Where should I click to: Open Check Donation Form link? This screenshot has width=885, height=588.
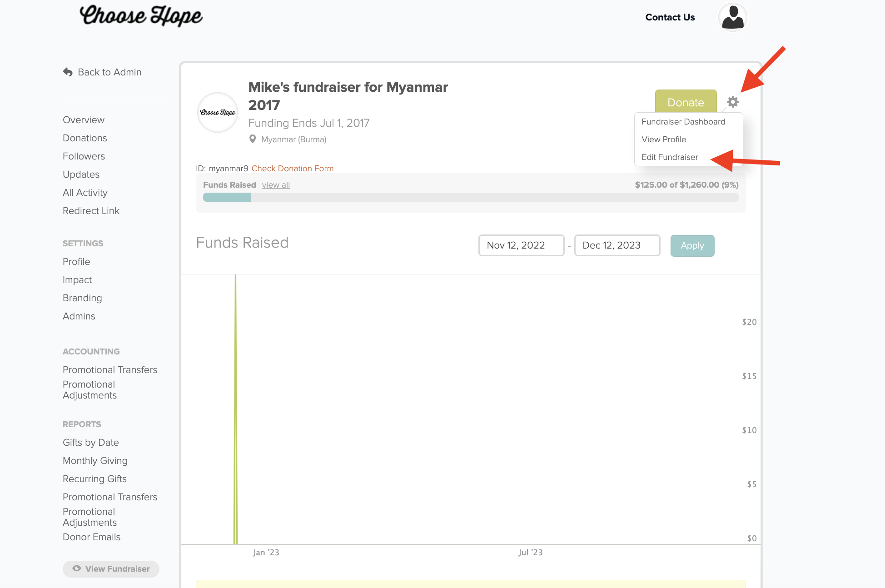click(293, 169)
